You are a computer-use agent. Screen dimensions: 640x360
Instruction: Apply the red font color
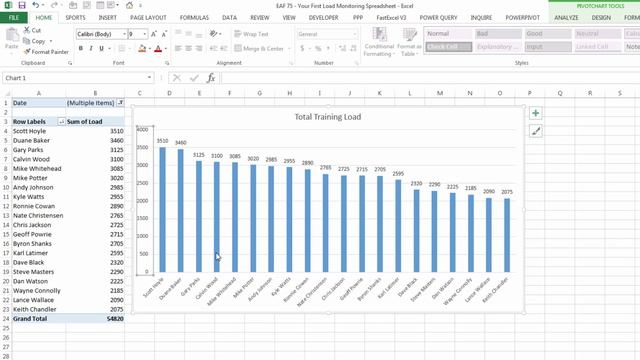158,49
